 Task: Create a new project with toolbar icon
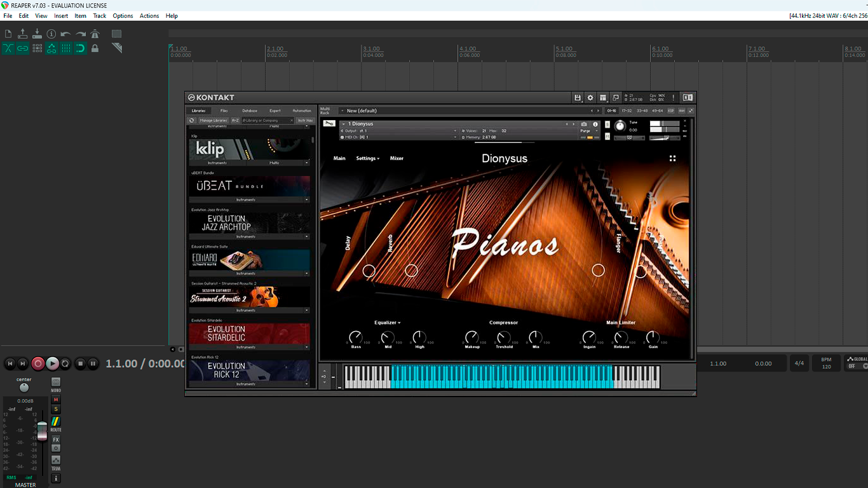8,34
